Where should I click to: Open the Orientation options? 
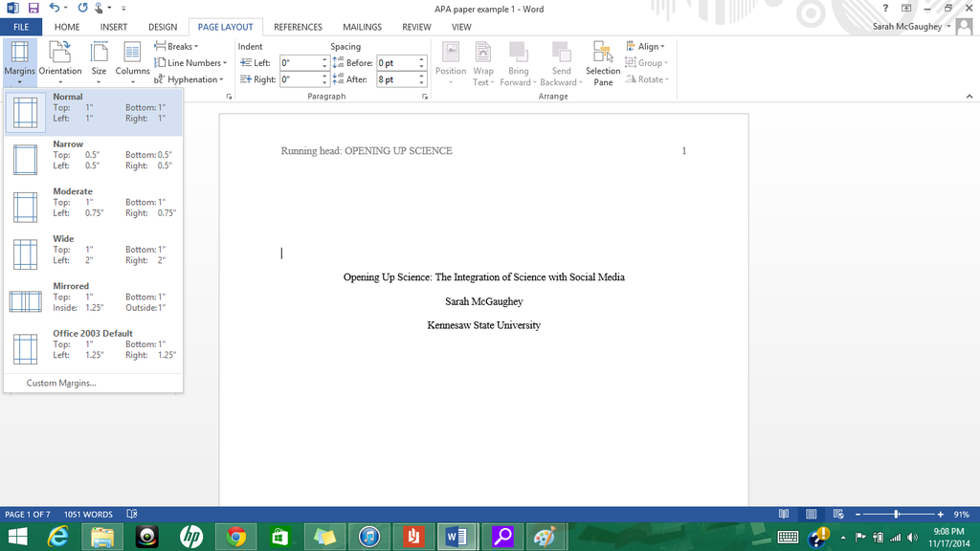click(60, 62)
